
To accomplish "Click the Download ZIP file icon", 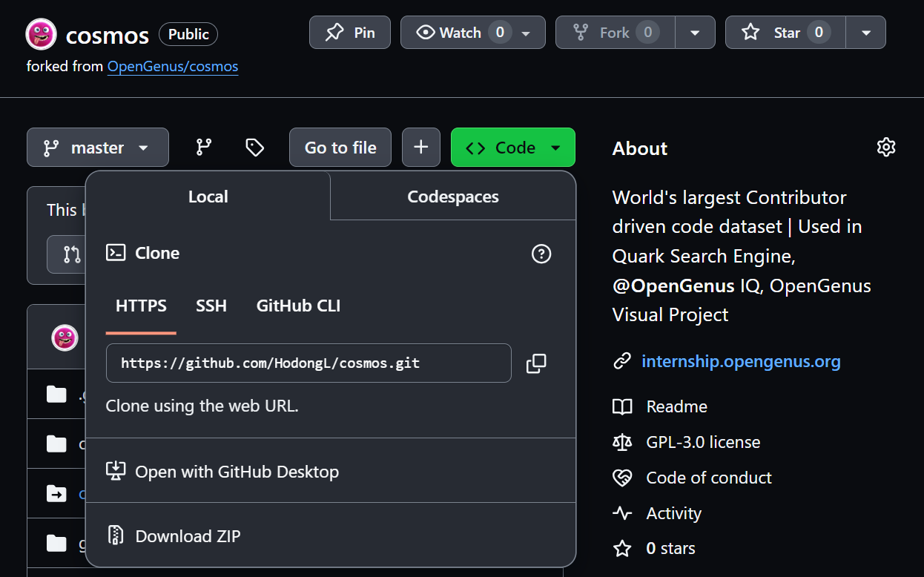I will coord(116,535).
